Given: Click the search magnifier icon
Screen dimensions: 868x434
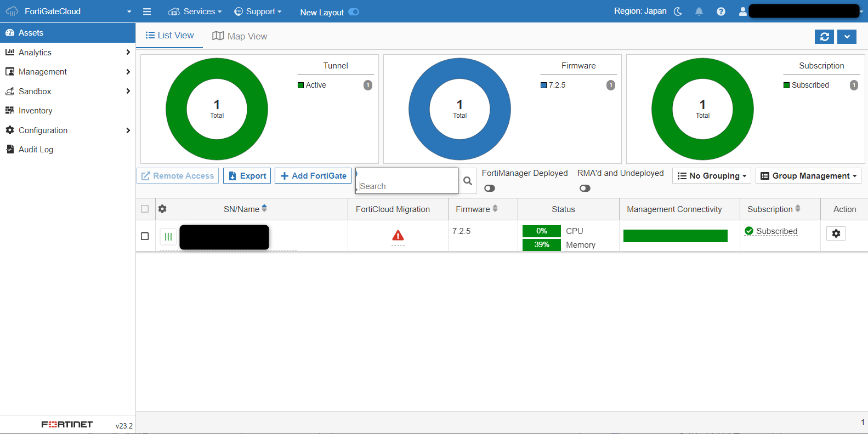Looking at the screenshot, I should click(468, 181).
